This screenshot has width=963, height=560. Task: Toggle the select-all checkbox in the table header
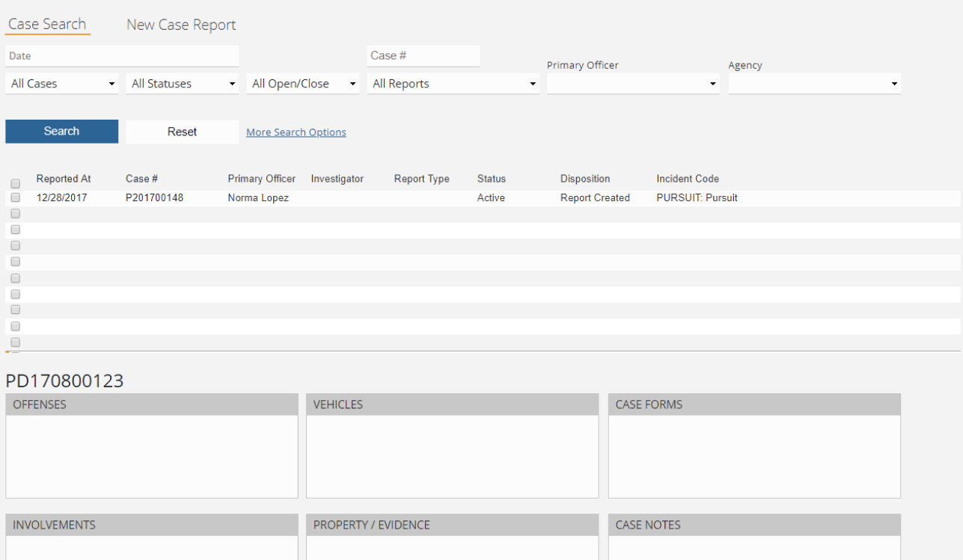pyautogui.click(x=15, y=183)
